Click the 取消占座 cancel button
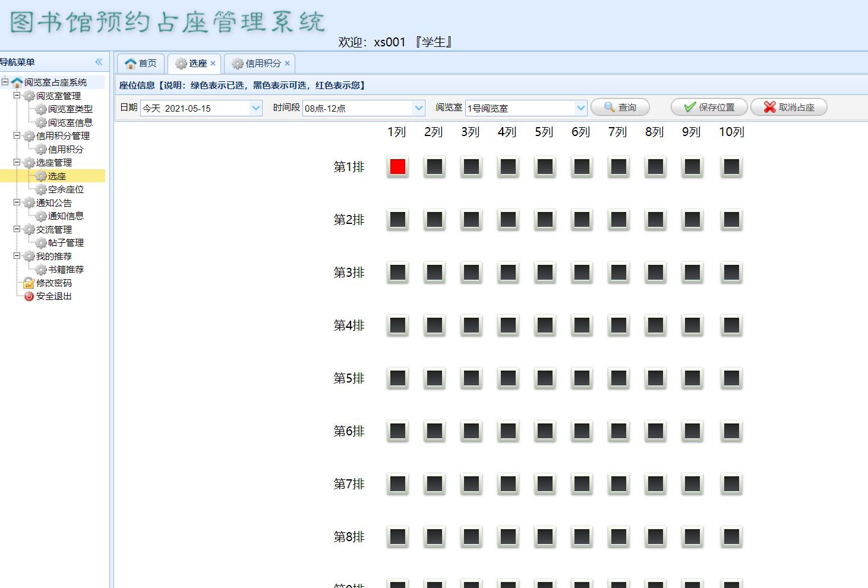 pos(788,107)
